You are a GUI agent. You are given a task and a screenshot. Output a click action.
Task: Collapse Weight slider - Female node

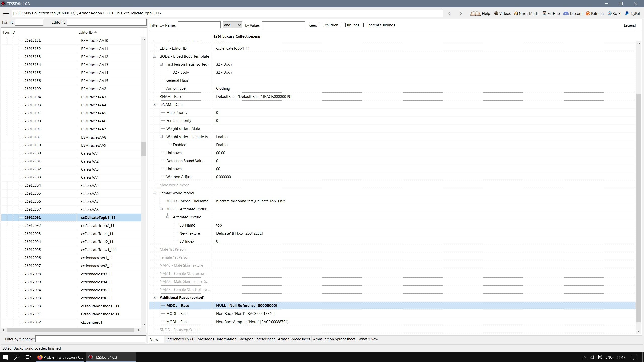coord(161,137)
